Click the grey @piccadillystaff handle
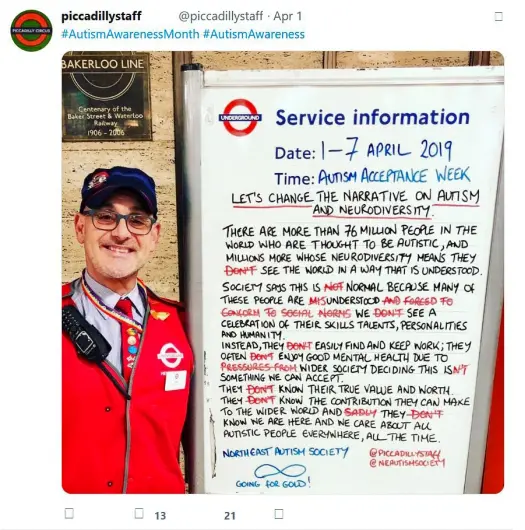Image resolution: width=525 pixels, height=530 pixels. (220, 16)
